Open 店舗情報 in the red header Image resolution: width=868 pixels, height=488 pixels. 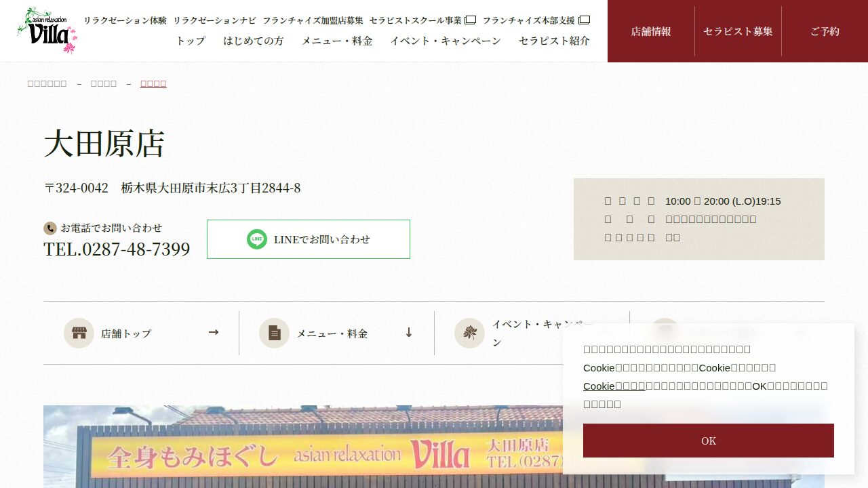coord(651,31)
